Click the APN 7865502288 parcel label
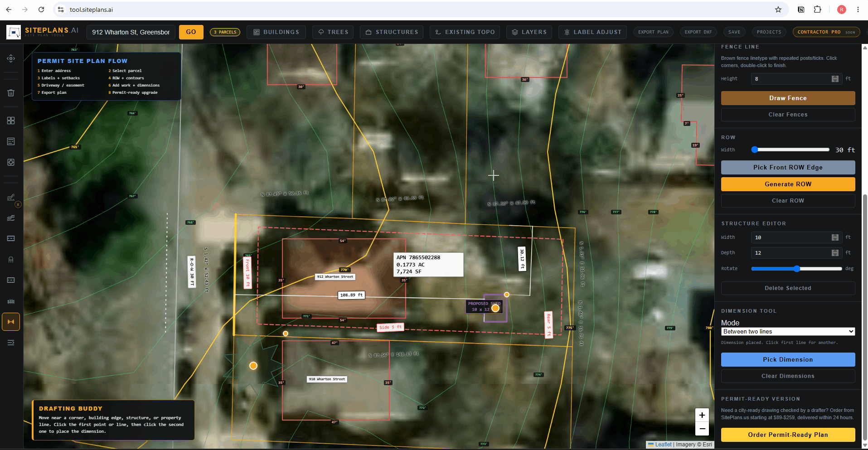Screen dimensions: 868x450 click(429, 265)
